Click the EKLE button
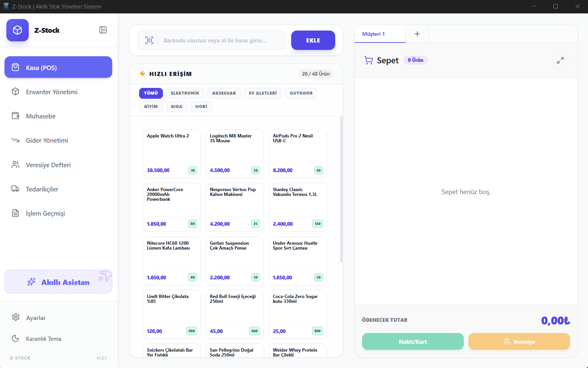Screen dimensions: 588x368 [313, 40]
